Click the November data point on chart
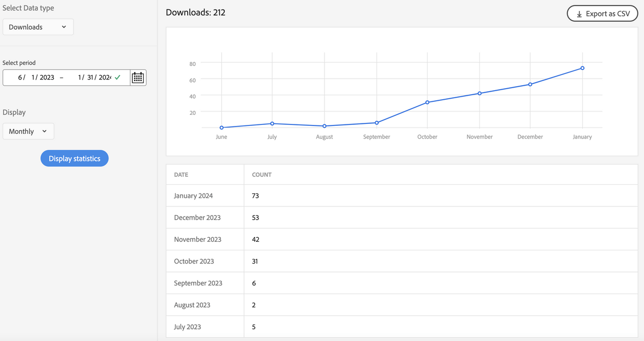The height and width of the screenshot is (341, 644). tap(479, 93)
